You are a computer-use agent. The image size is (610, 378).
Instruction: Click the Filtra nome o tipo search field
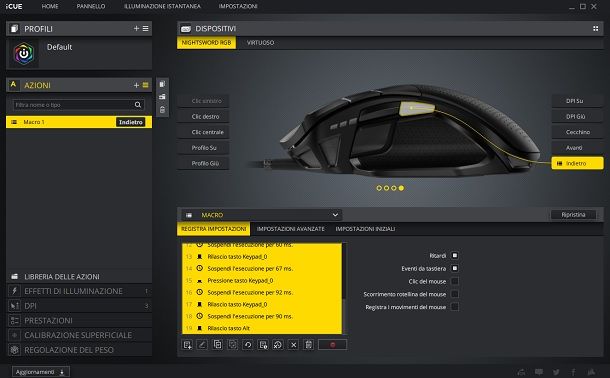tap(74, 105)
